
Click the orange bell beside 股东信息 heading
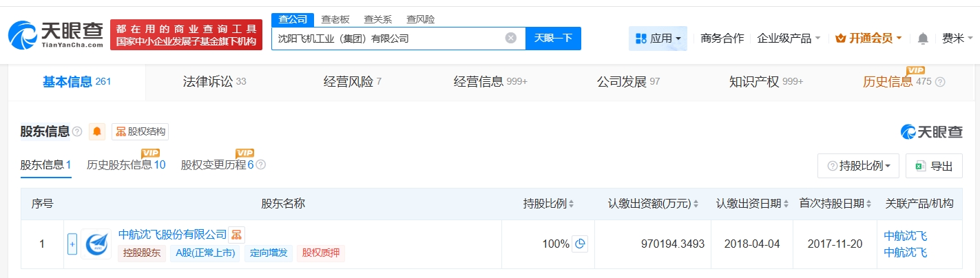[97, 131]
